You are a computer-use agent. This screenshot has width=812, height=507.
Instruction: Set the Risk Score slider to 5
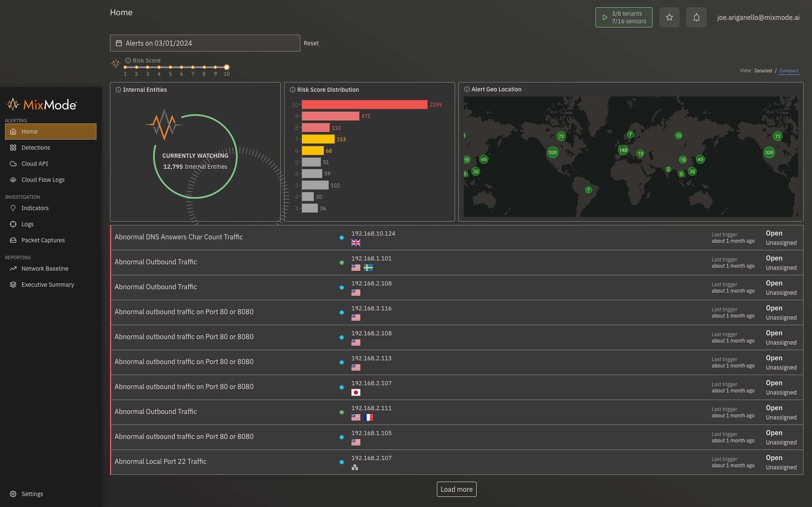[x=170, y=67]
